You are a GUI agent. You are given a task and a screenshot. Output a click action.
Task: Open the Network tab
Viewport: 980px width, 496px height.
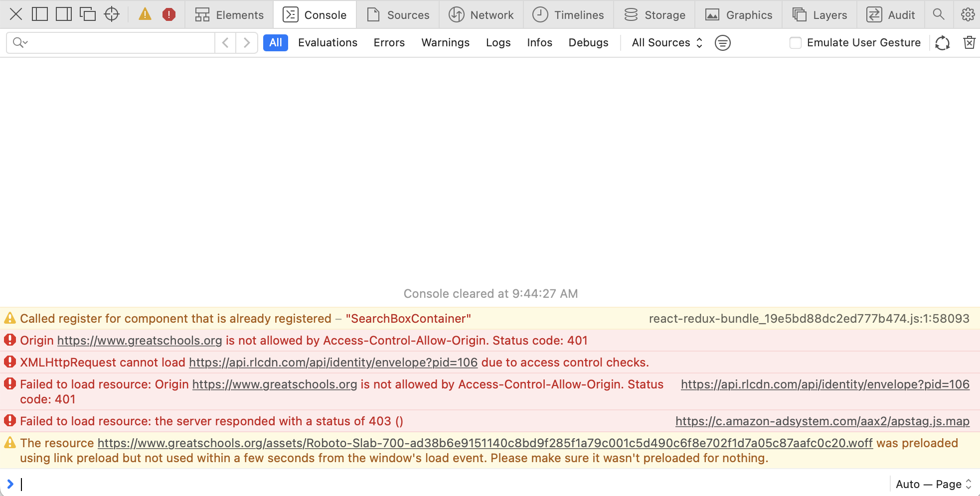[481, 15]
